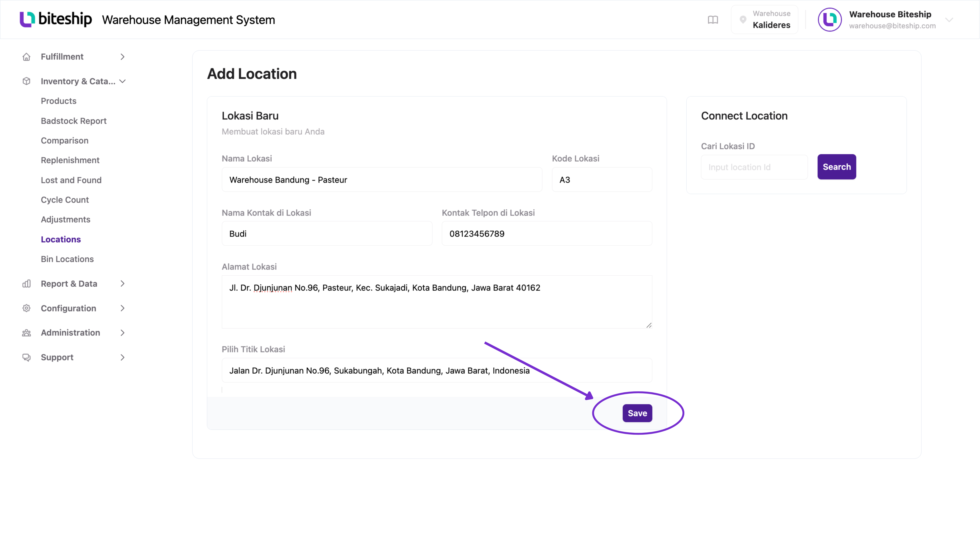Image resolution: width=980 pixels, height=556 pixels.
Task: Expand the Report & Data chevron
Action: tap(122, 284)
